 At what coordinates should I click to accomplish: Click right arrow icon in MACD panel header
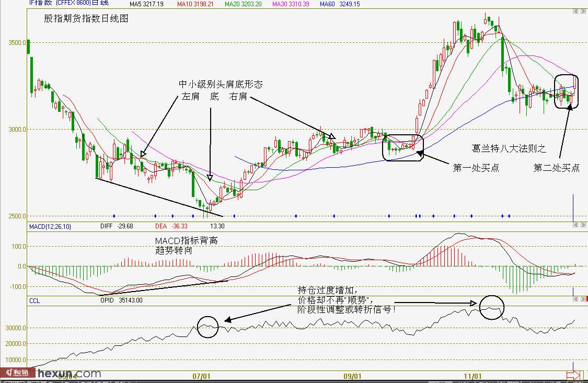(583, 225)
